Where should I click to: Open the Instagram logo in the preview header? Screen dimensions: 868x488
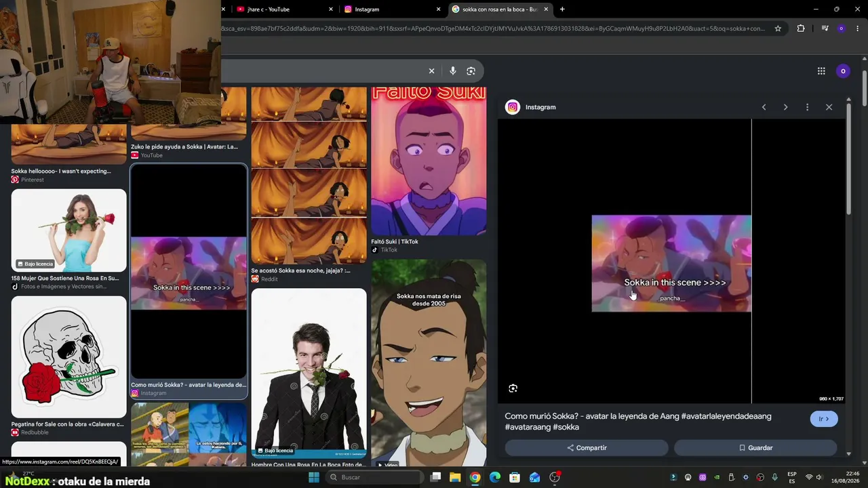pos(513,107)
